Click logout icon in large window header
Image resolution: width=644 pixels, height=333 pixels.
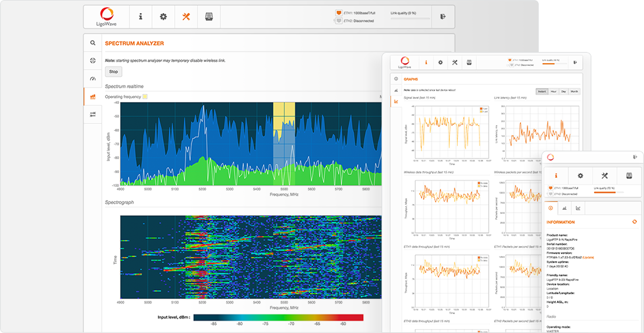442,16
